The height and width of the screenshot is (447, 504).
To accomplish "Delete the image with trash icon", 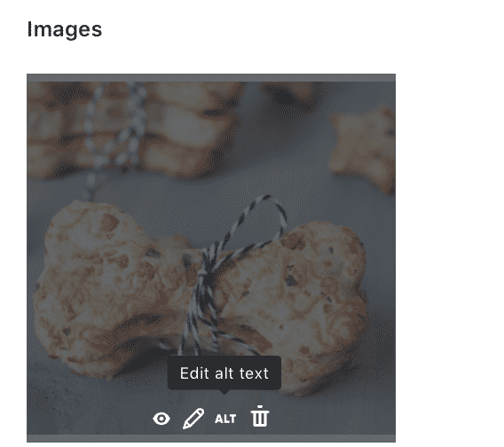I will [x=260, y=417].
